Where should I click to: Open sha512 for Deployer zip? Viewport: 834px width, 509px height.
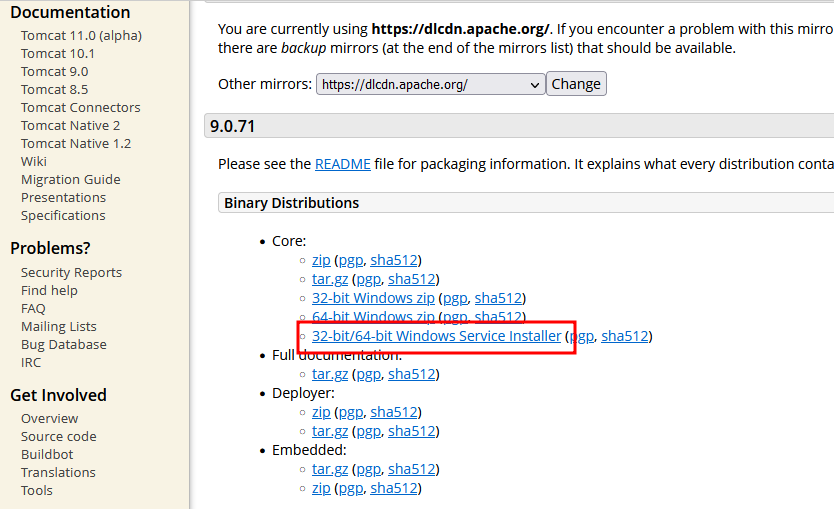point(394,413)
